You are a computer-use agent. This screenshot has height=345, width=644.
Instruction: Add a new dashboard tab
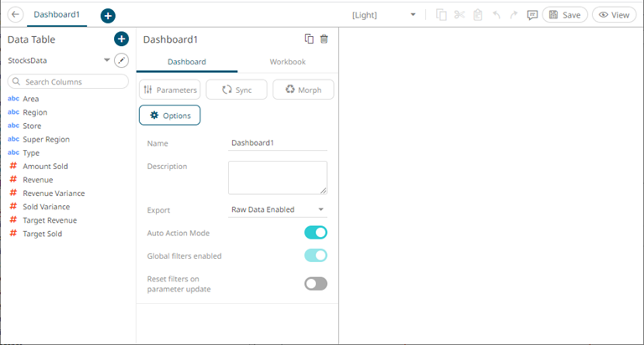tap(107, 16)
